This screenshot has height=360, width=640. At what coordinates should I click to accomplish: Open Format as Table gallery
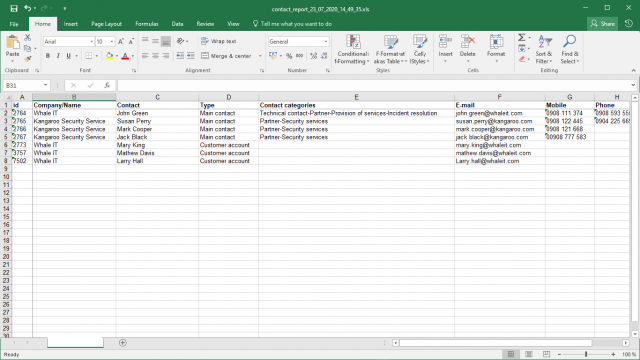(390, 49)
